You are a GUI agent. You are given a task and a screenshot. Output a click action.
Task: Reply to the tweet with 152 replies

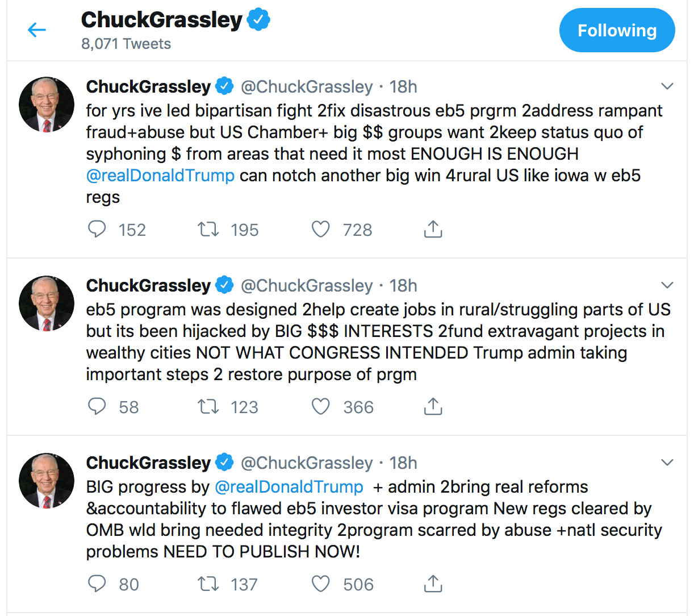97,229
